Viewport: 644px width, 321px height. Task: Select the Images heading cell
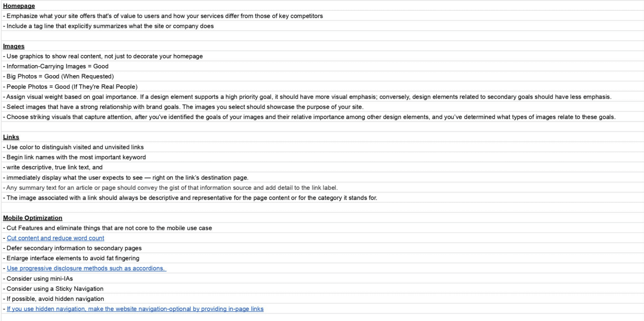[14, 46]
